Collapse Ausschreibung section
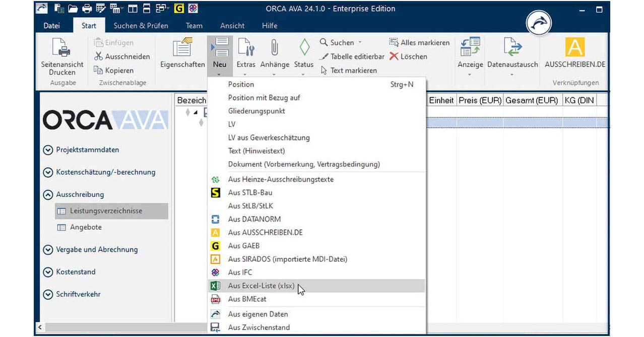 [x=48, y=194]
